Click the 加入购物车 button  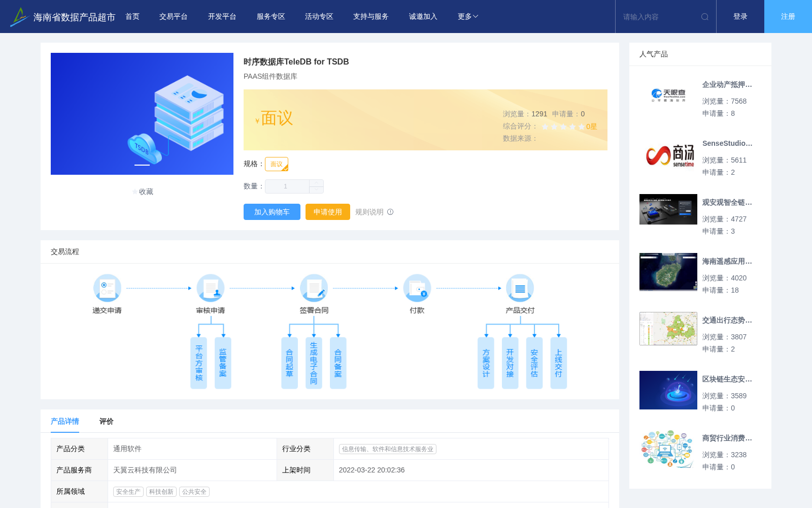point(272,212)
